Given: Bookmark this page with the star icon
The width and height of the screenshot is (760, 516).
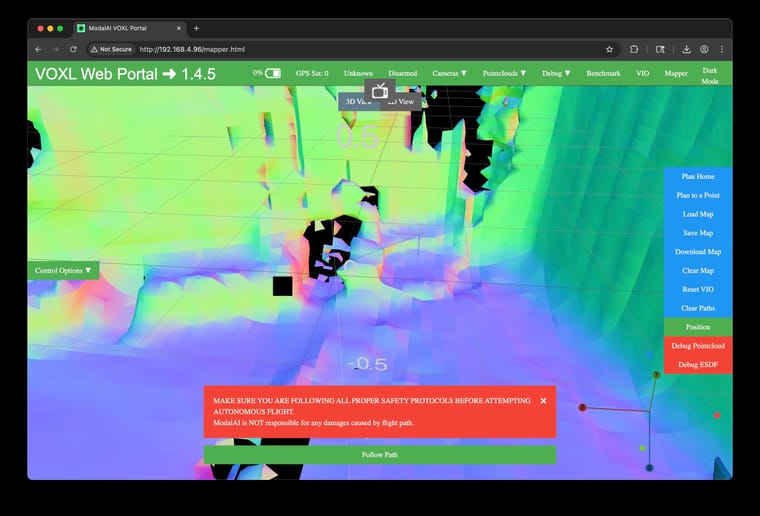Looking at the screenshot, I should click(609, 49).
